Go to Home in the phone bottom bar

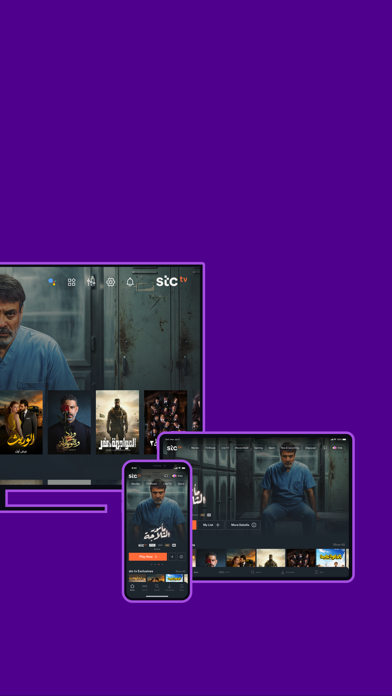(x=132, y=588)
